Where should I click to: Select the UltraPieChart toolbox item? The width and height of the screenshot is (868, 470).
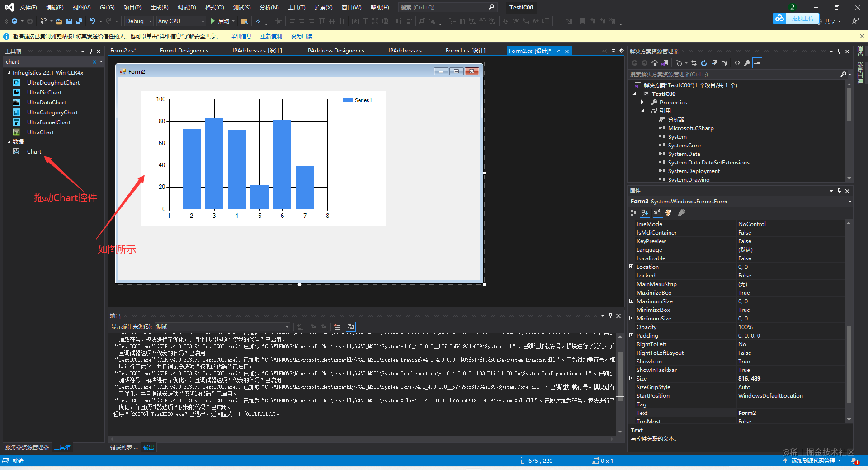(x=44, y=93)
